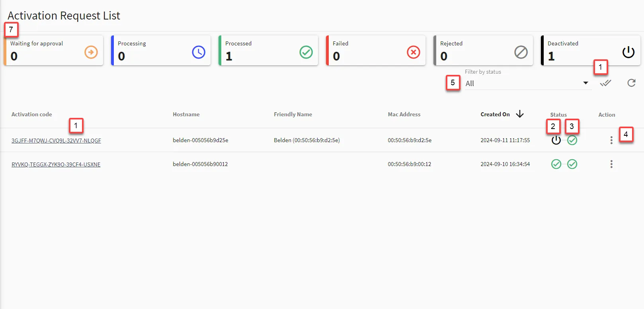Select the Processing status card
The width and height of the screenshot is (644, 309).
pyautogui.click(x=161, y=51)
